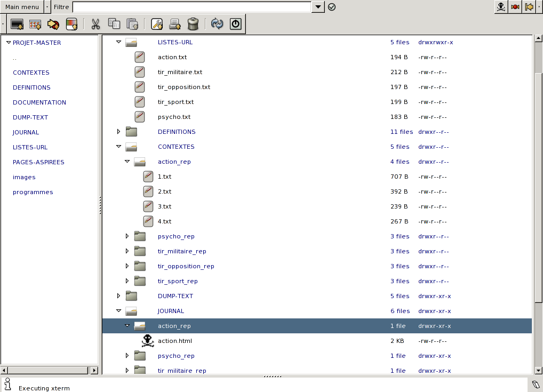The image size is (543, 392).
Task: Click skull icon in top-right corner
Action: click(501, 7)
